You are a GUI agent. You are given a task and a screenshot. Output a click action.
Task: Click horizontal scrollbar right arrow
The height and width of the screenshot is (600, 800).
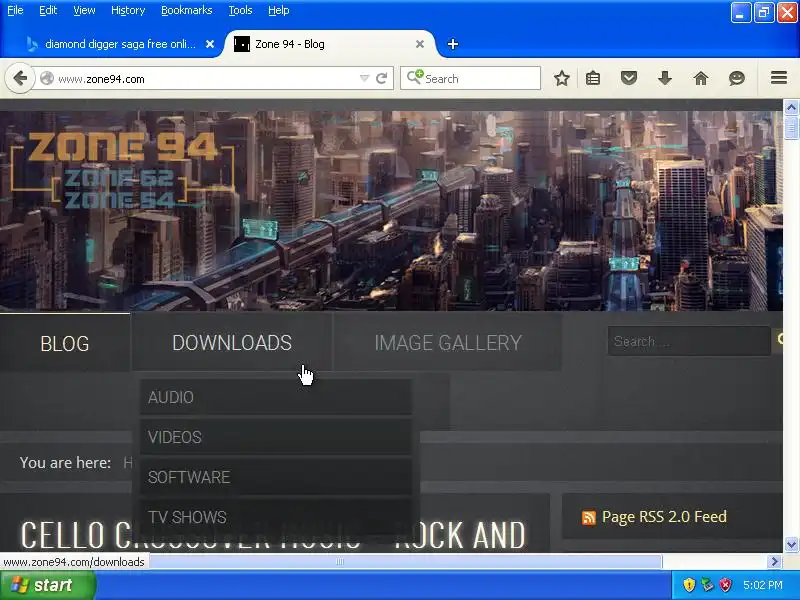click(x=774, y=562)
